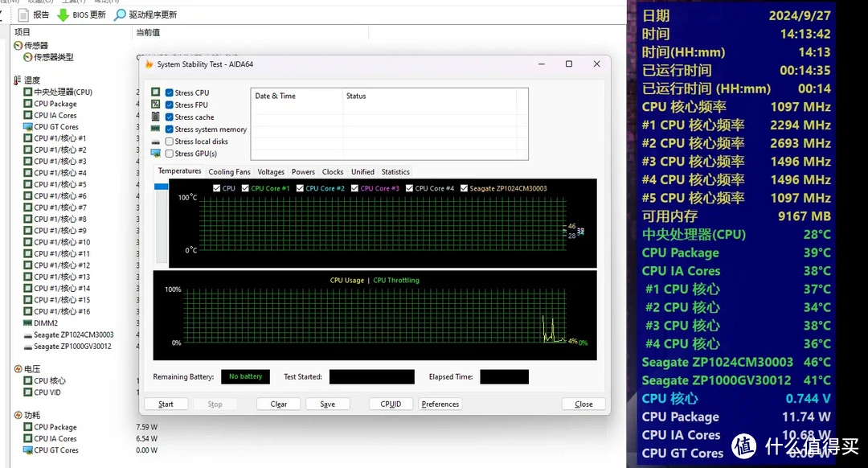The height and width of the screenshot is (468, 868).
Task: Click the 当前值 column header in main window
Action: tap(250, 33)
